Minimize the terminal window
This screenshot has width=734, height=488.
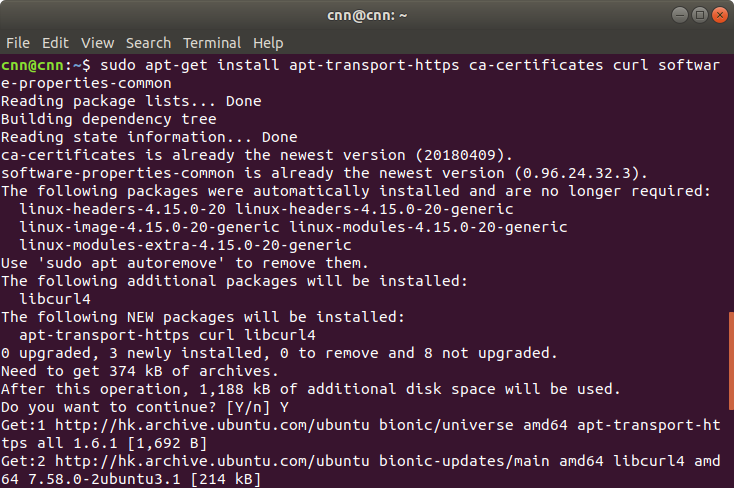pos(679,15)
